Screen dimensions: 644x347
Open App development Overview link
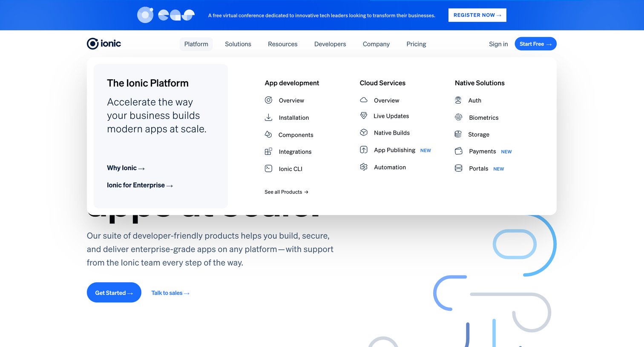[291, 101]
